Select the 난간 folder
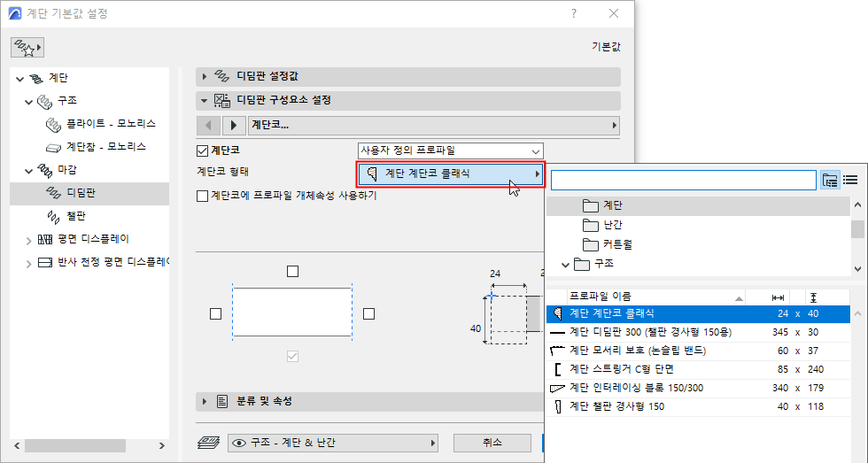The image size is (868, 463). (x=613, y=225)
